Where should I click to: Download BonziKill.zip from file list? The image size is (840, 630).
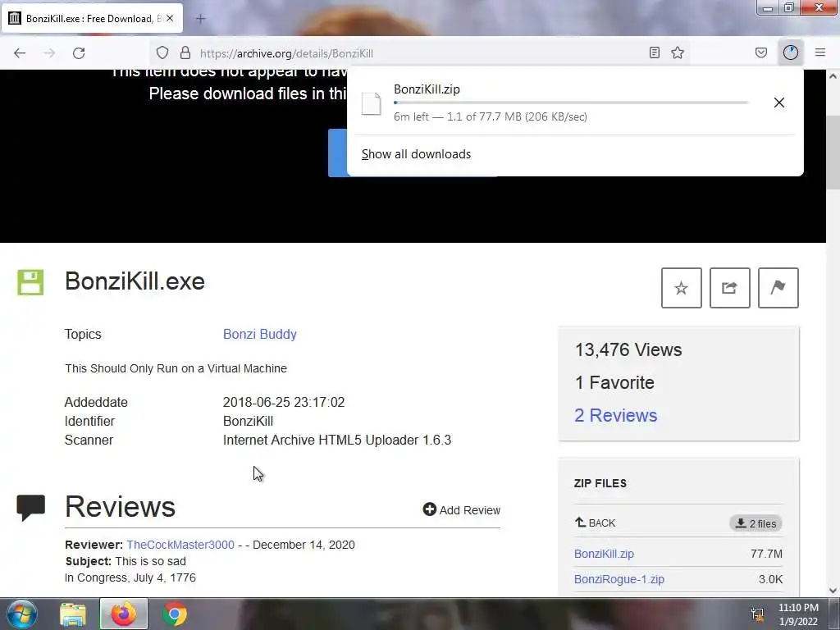[604, 554]
